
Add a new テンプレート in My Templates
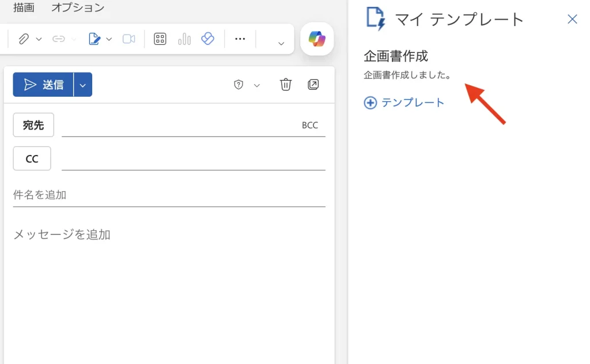[404, 103]
